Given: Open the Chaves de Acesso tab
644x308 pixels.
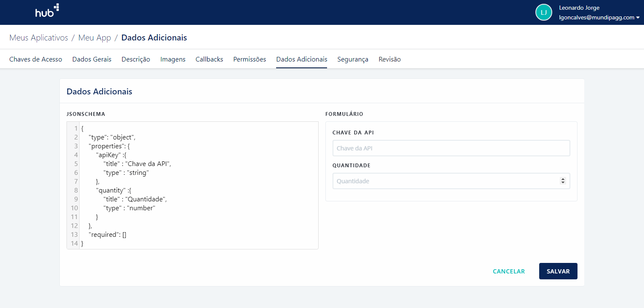Looking at the screenshot, I should pyautogui.click(x=36, y=59).
